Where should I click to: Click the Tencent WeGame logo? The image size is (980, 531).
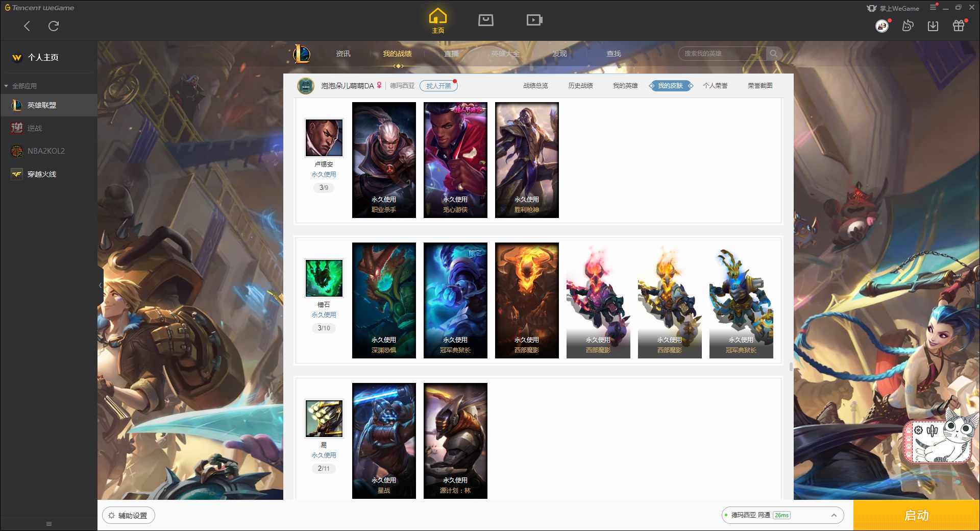tap(39, 8)
